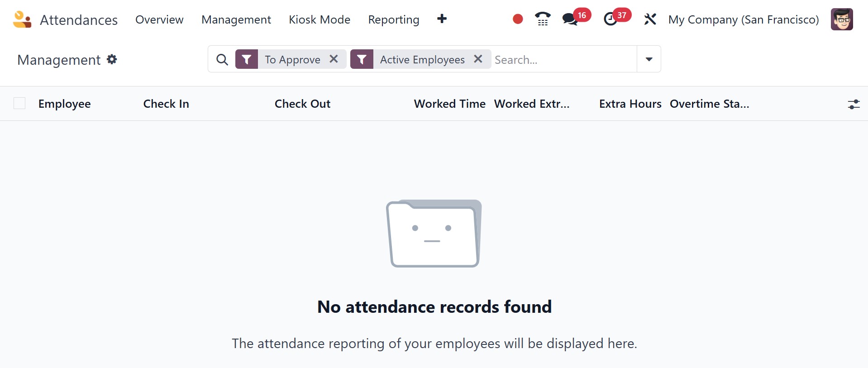Open the VoIP phone dialer icon
Image resolution: width=868 pixels, height=368 pixels.
click(x=542, y=19)
